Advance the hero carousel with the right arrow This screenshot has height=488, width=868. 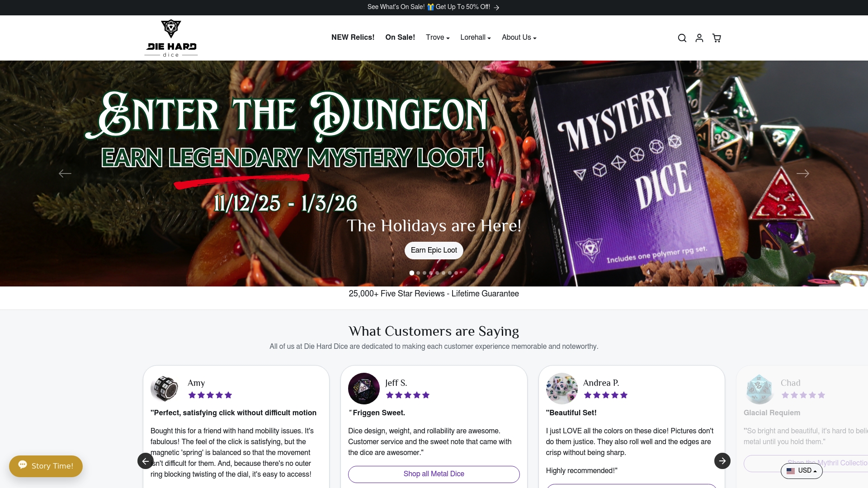point(804,173)
